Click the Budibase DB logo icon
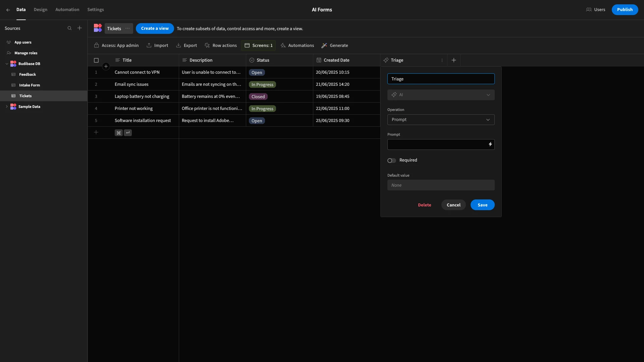The height and width of the screenshot is (362, 644). point(13,64)
